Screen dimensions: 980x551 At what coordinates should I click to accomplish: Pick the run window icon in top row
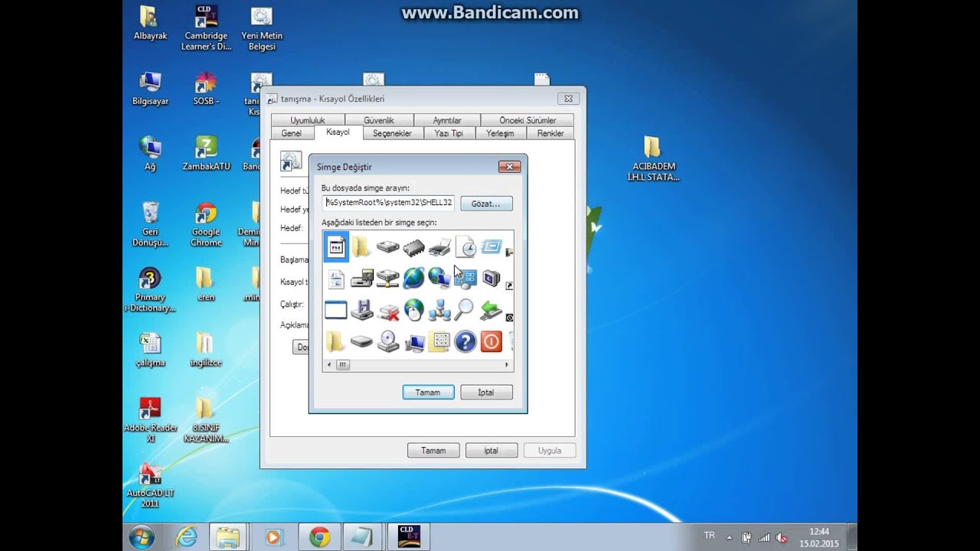491,246
